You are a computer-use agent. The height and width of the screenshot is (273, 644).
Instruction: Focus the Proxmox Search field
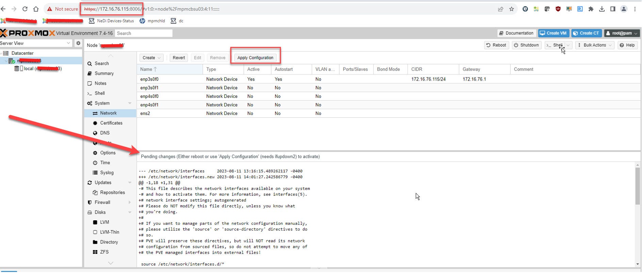coord(144,33)
